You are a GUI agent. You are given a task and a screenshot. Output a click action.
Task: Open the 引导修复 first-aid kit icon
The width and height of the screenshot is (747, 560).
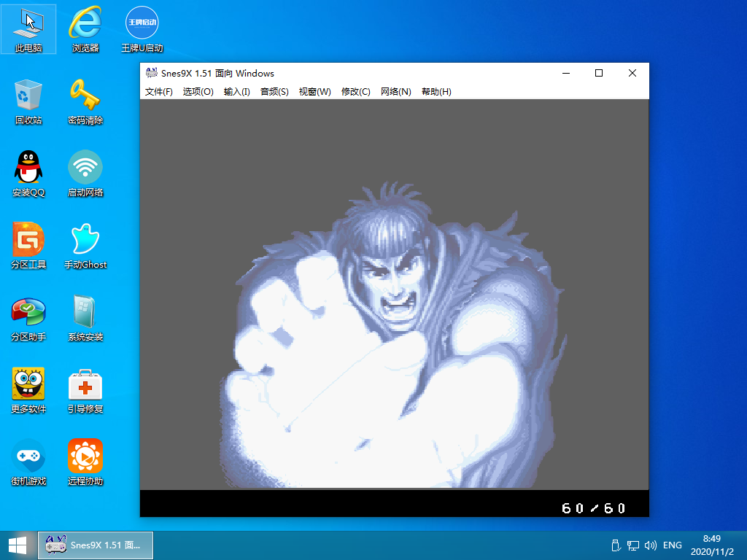pos(85,391)
